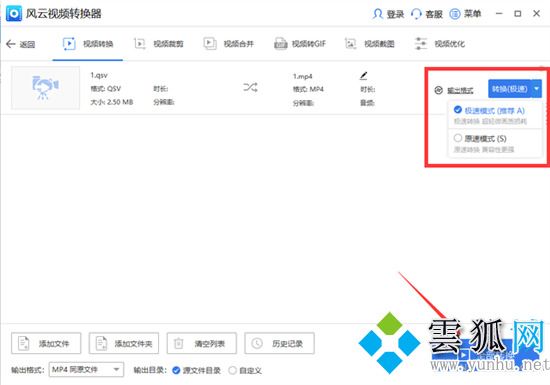Switch to the 视频合并 tab
Screen dimensions: 550x385
pos(229,44)
